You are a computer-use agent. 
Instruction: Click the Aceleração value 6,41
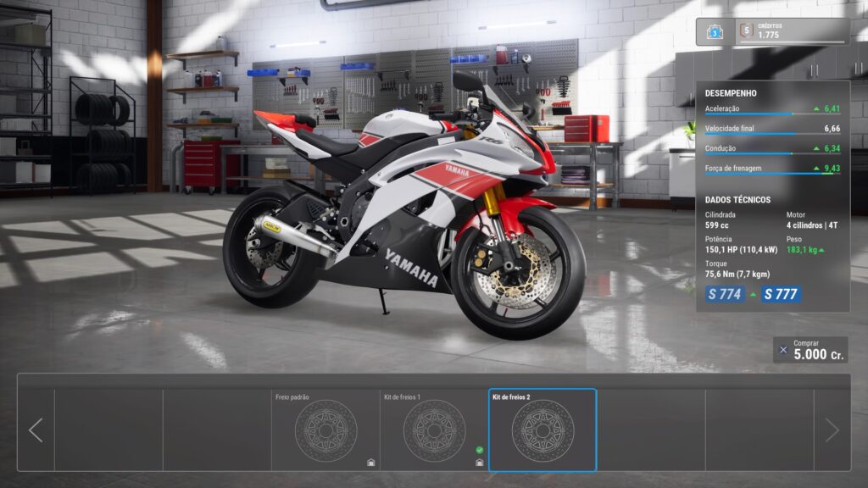[x=832, y=108]
